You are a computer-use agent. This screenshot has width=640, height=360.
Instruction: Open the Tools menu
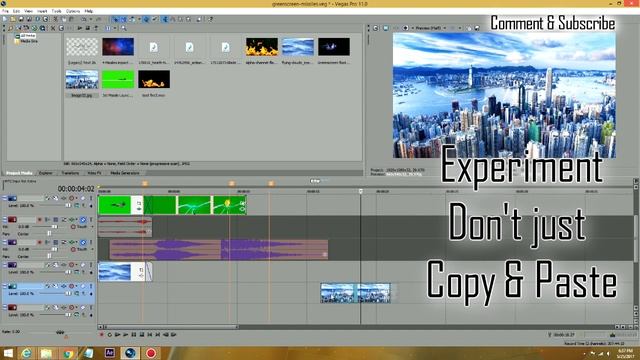tap(56, 11)
